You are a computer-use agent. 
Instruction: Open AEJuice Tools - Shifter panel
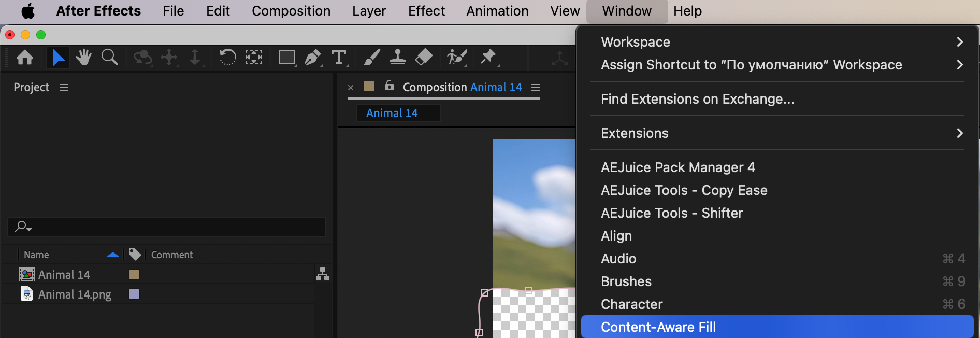pyautogui.click(x=777, y=213)
